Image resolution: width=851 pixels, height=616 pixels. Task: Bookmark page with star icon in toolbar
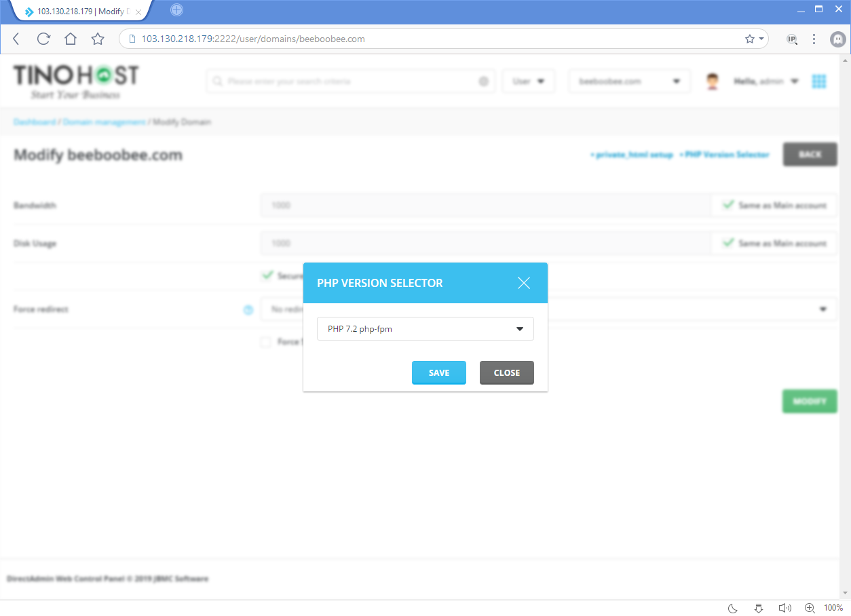[98, 39]
